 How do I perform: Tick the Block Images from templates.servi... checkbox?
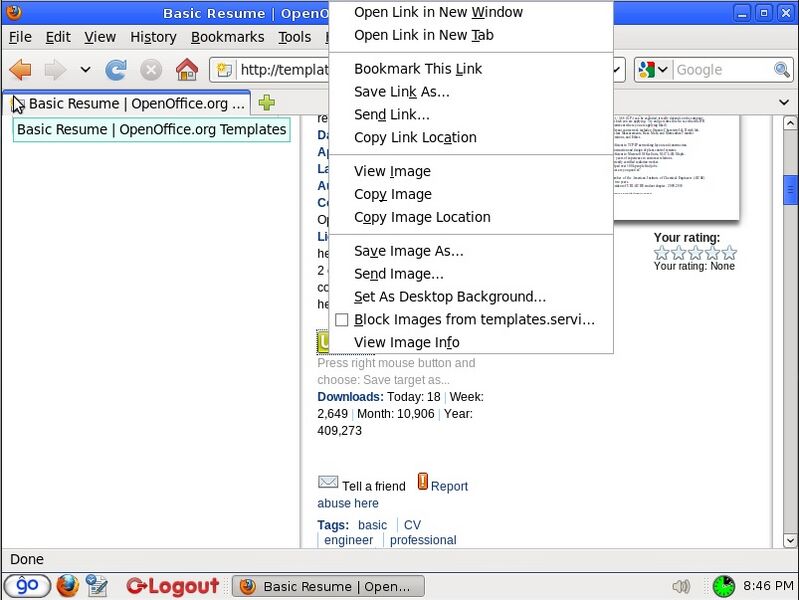click(341, 320)
